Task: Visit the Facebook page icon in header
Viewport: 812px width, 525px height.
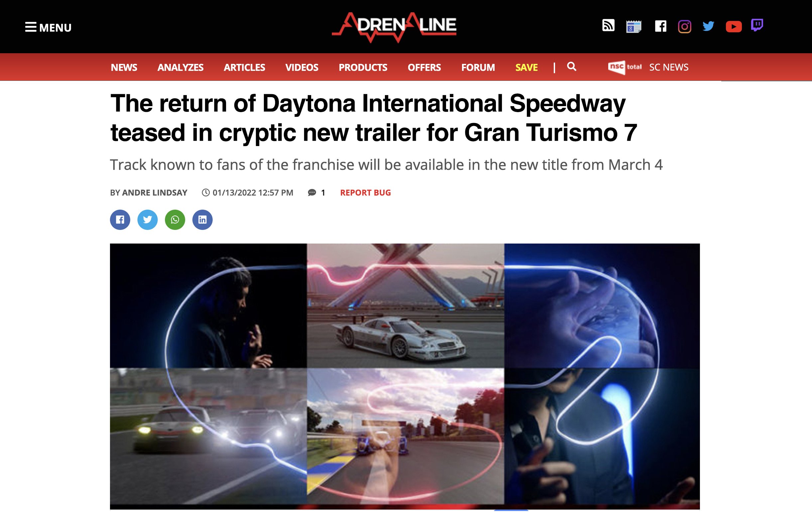Action: tap(660, 26)
